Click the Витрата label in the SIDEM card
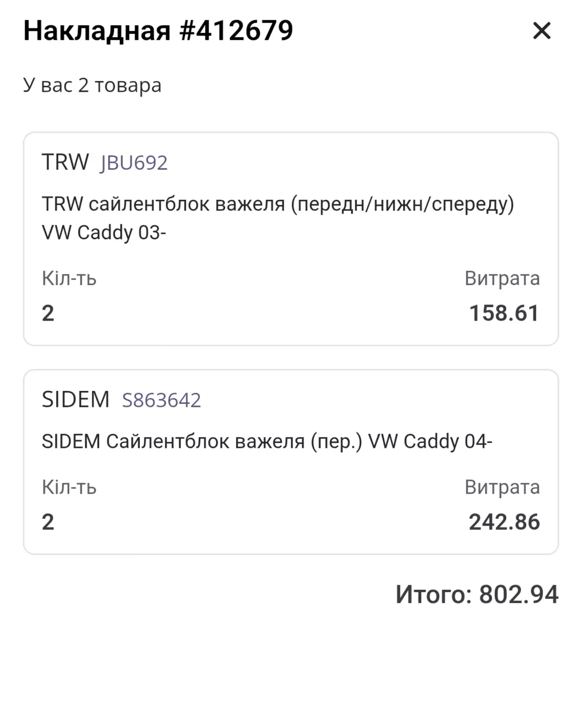The width and height of the screenshot is (582, 728). point(502,487)
